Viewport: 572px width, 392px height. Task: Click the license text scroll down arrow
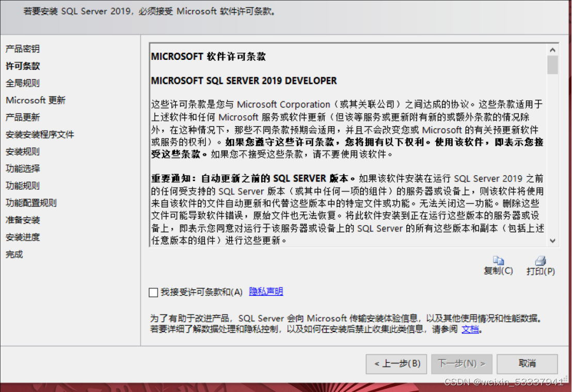click(x=553, y=241)
